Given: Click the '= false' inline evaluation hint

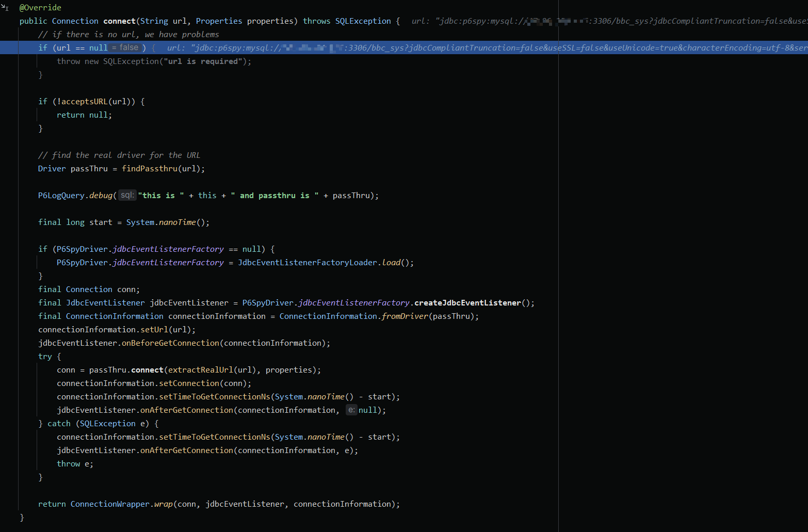Looking at the screenshot, I should tap(125, 47).
